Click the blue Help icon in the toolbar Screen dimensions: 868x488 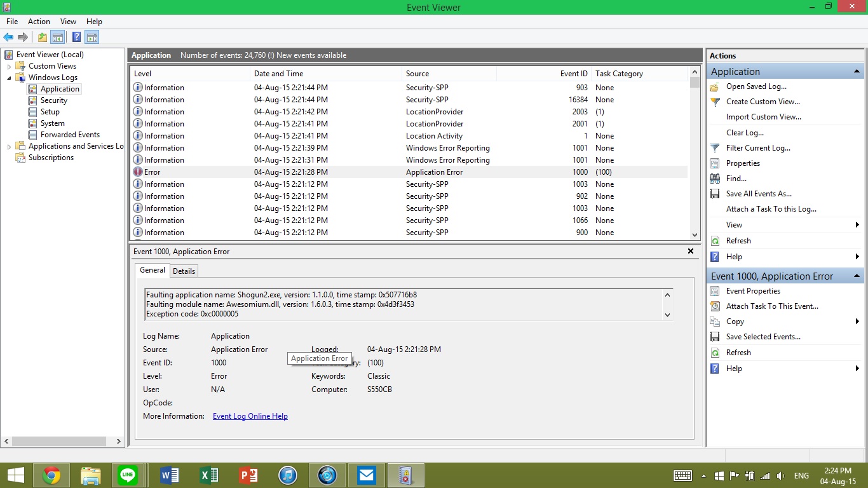76,37
